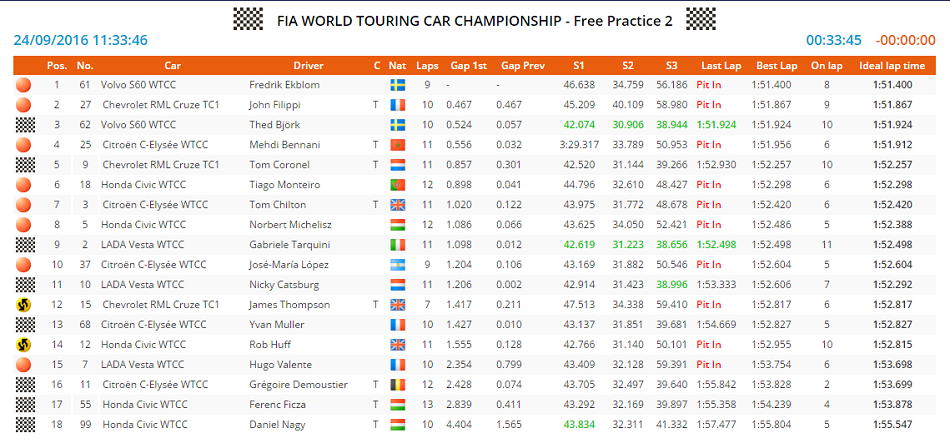This screenshot has height=448, width=950.
Task: Click the session date and time text
Action: (81, 41)
